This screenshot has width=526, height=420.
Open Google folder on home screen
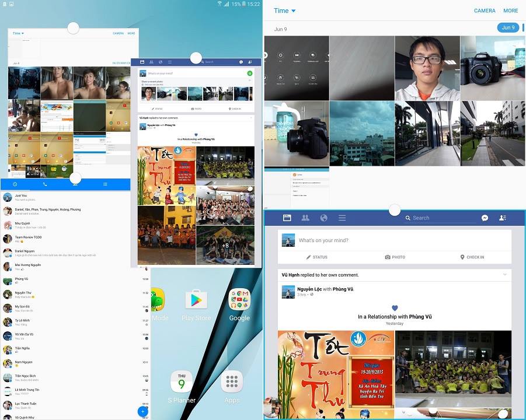239,305
